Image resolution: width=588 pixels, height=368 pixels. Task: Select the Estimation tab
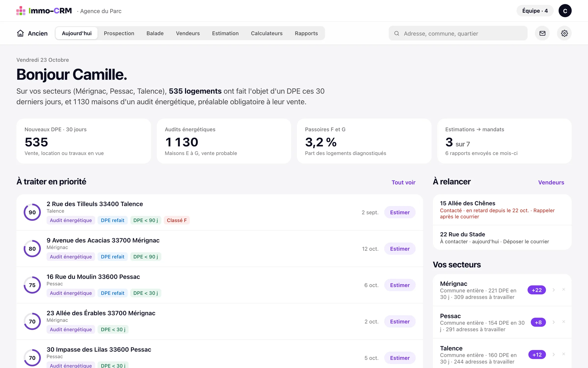[x=225, y=33]
